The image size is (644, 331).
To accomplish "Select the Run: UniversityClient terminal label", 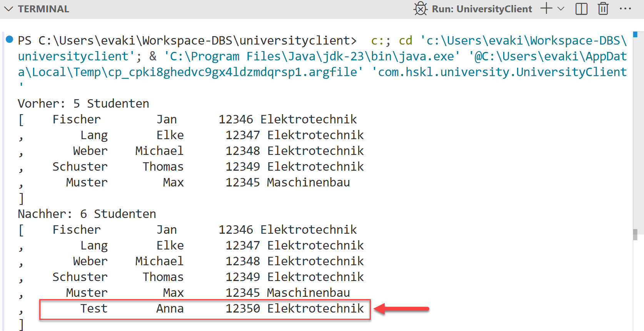I will [x=482, y=9].
